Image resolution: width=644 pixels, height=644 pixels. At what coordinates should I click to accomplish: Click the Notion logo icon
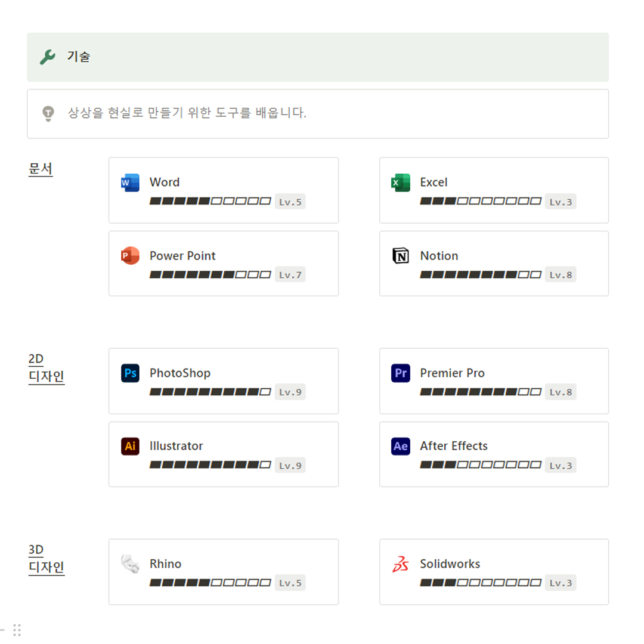pos(401,256)
